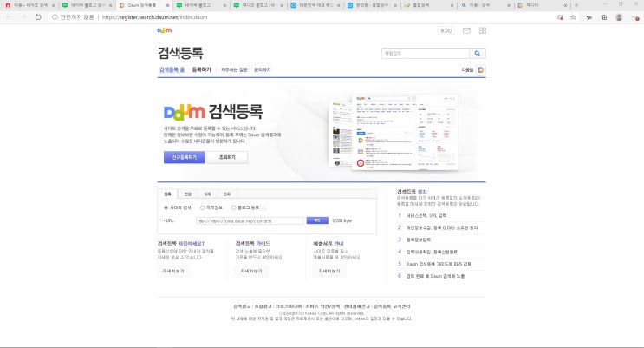
Task: Select the 지역정보 radio button
Action: tap(202, 207)
